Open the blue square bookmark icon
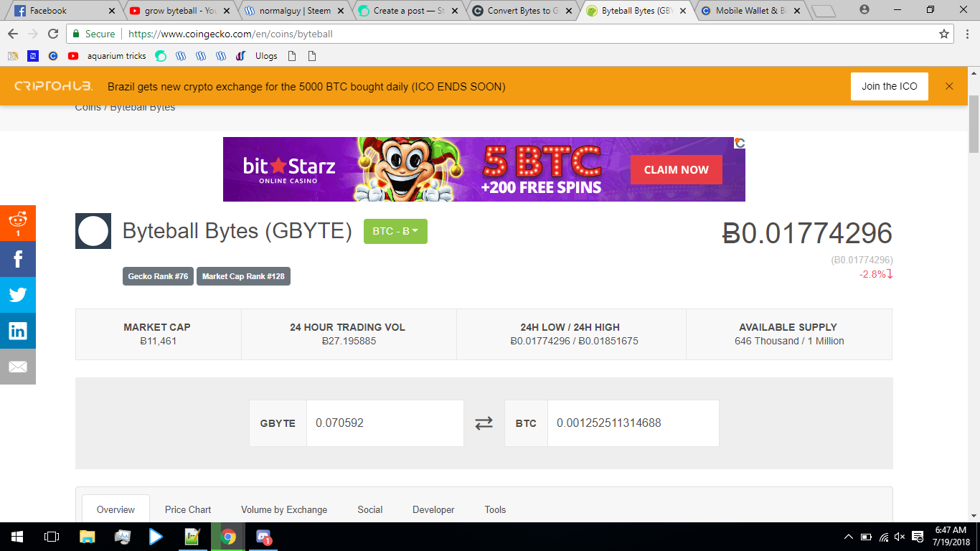The width and height of the screenshot is (980, 551). pyautogui.click(x=33, y=56)
